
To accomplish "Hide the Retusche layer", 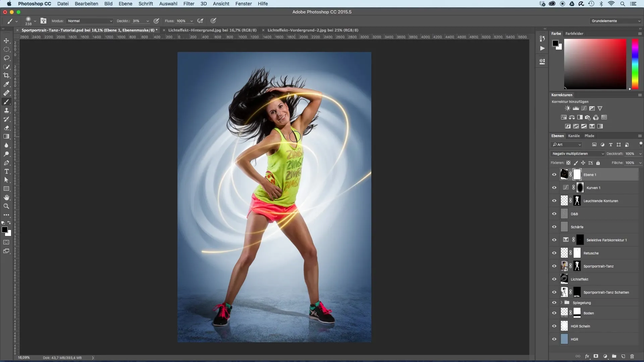I will [554, 253].
